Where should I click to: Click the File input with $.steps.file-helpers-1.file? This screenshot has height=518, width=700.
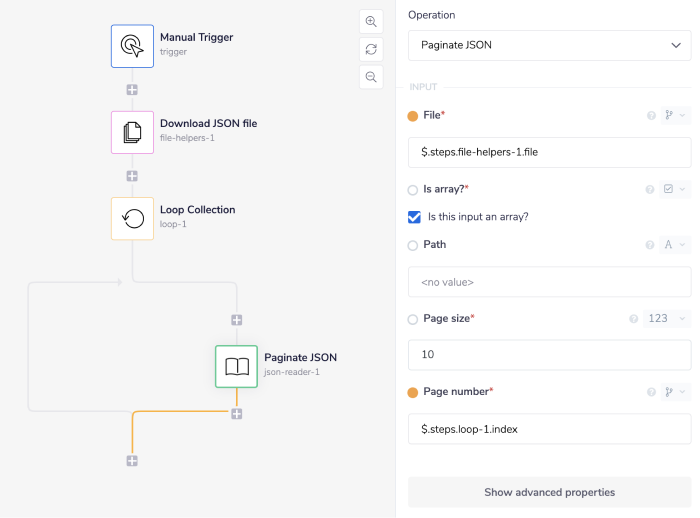[549, 152]
